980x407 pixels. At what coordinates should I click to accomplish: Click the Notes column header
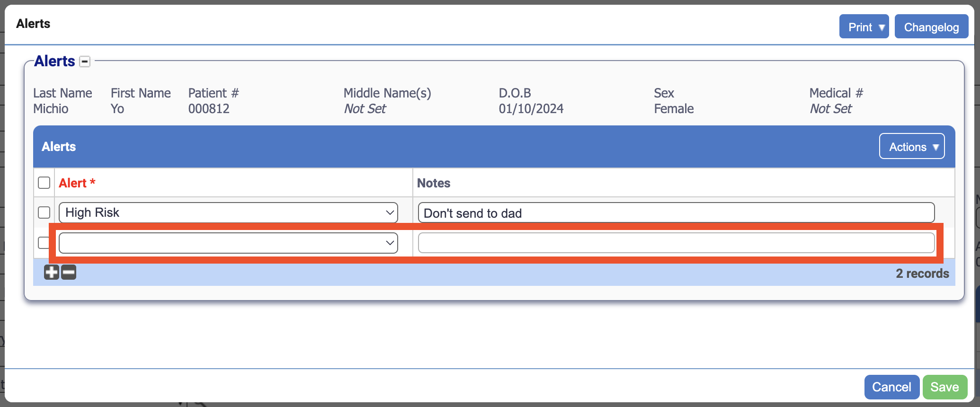433,183
